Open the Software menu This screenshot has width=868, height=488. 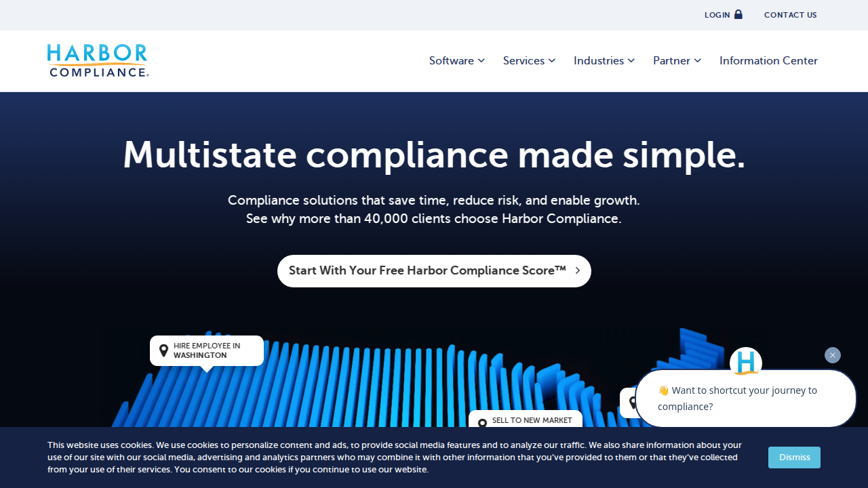[457, 60]
